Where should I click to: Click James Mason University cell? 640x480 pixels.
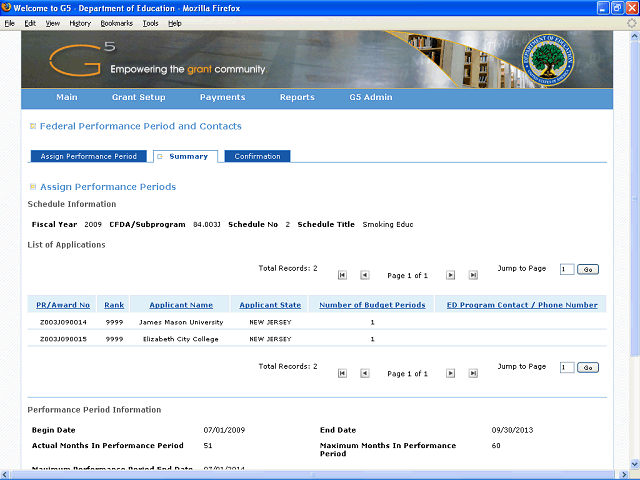(181, 322)
